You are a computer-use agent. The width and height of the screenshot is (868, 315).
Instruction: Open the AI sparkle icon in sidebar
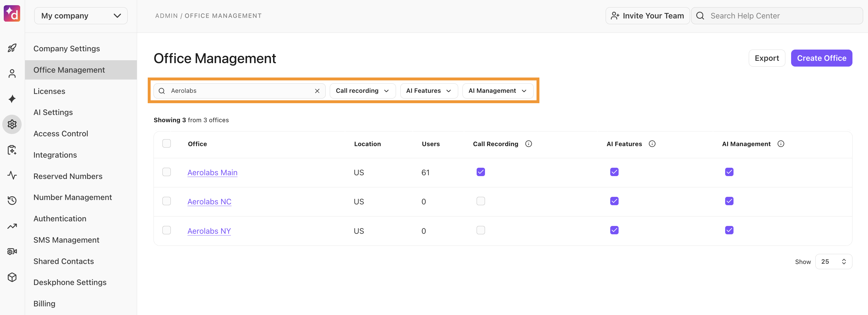[x=12, y=99]
